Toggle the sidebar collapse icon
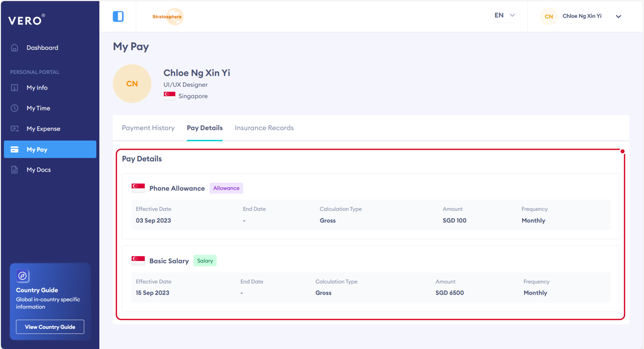Image resolution: width=644 pixels, height=349 pixels. (x=118, y=16)
